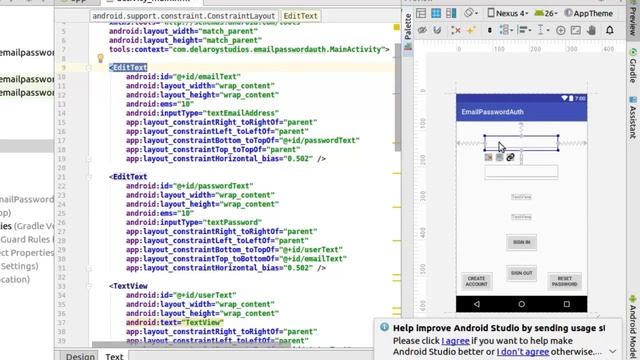Open the Assistant tool window tab
This screenshot has width=640, height=360.
coord(633,118)
